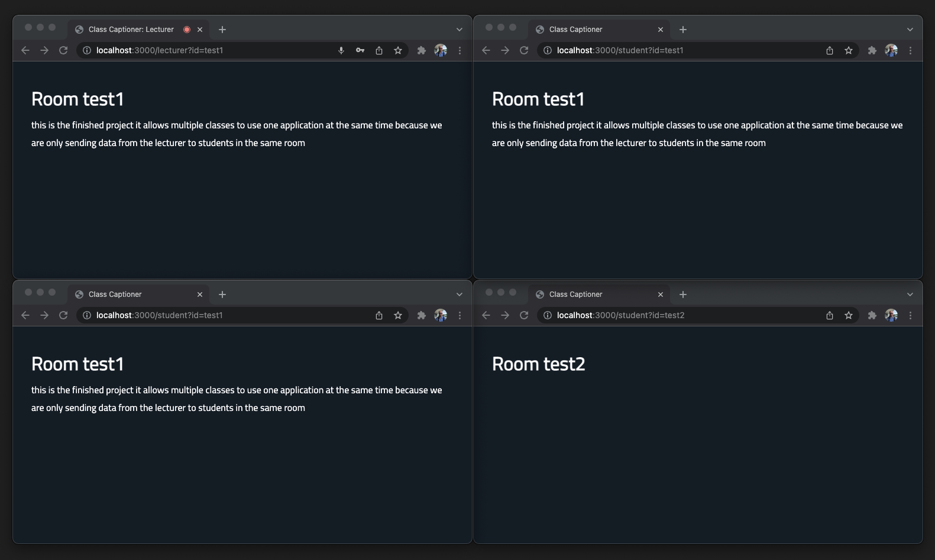Click site info icon in test2 window
The width and height of the screenshot is (935, 560).
point(548,315)
